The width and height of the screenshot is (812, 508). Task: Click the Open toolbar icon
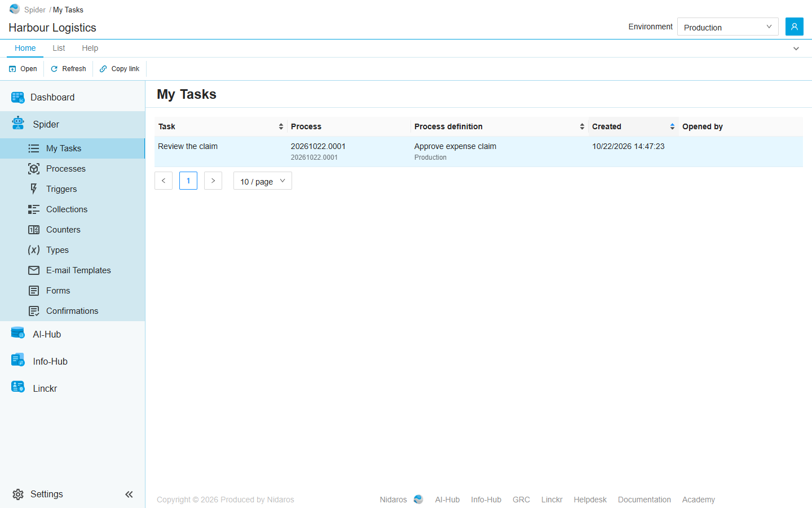click(x=12, y=69)
